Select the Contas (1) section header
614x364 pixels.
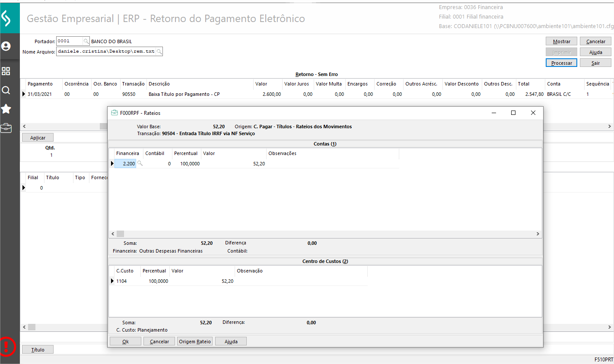pyautogui.click(x=325, y=144)
